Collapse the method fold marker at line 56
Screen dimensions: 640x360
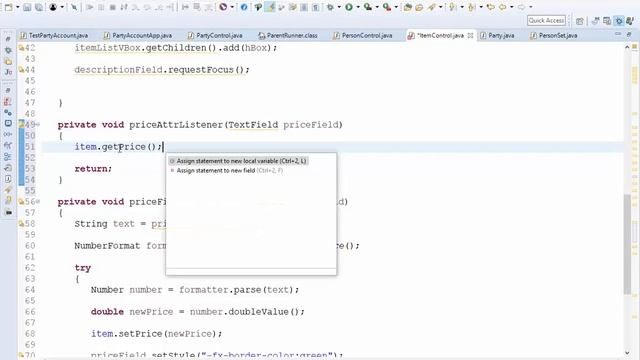tap(38, 201)
